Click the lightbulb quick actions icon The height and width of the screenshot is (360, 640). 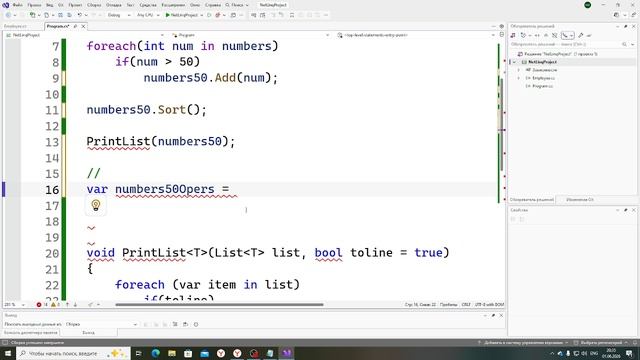coord(96,205)
